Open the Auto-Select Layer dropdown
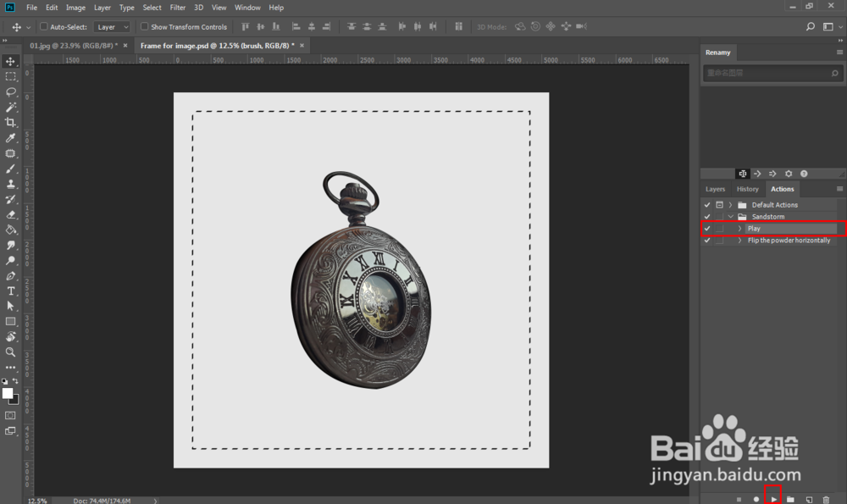The height and width of the screenshot is (504, 847). [112, 27]
